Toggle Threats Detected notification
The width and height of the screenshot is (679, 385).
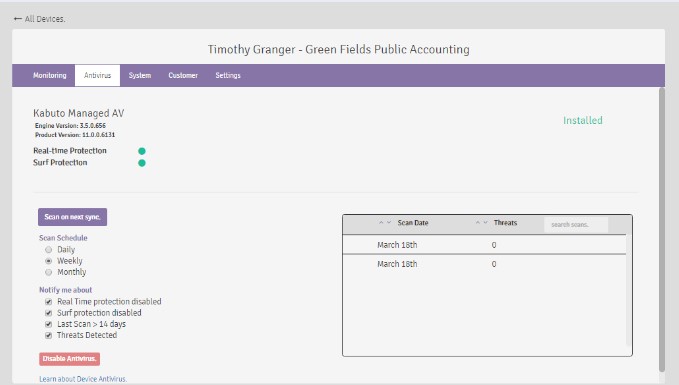(x=48, y=336)
